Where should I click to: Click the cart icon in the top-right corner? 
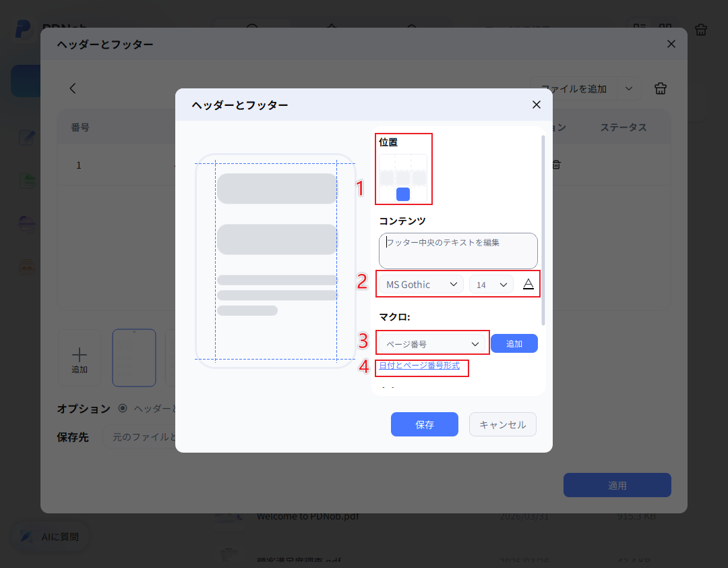coord(700,30)
